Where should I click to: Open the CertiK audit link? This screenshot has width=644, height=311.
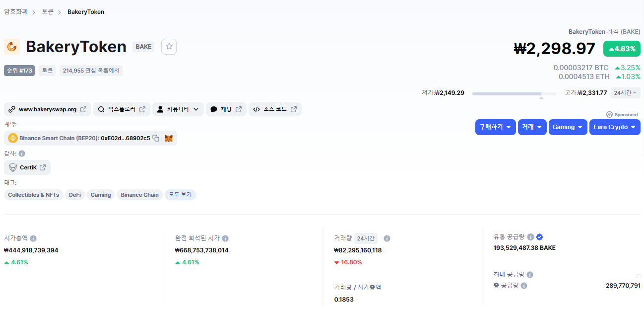28,167
